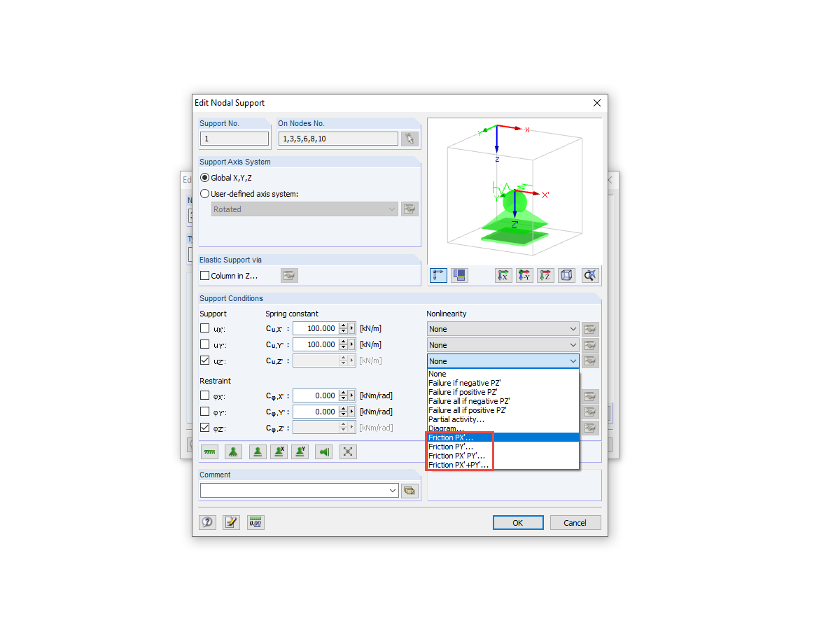Click the free support crossed-arrows icon
The width and height of the screenshot is (840, 630).
click(348, 451)
